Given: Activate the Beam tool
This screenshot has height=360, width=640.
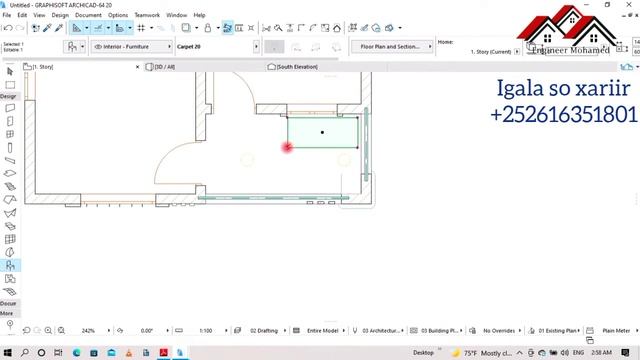Looking at the screenshot, I should click(10, 160).
